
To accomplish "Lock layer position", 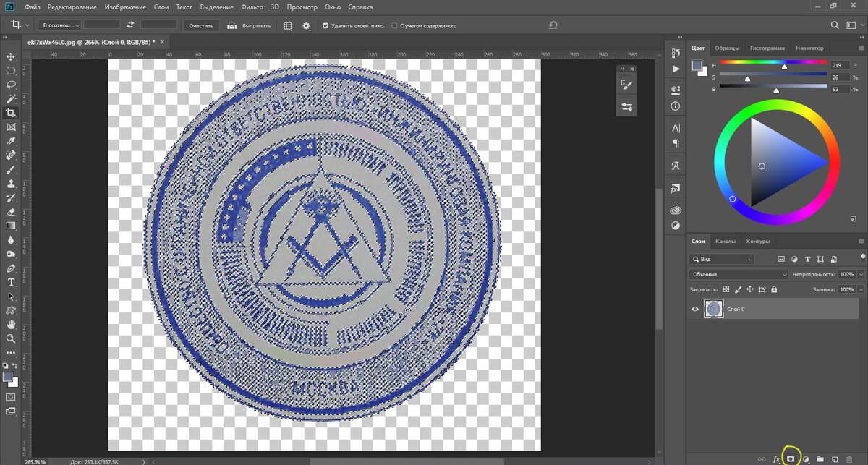I will pos(750,289).
